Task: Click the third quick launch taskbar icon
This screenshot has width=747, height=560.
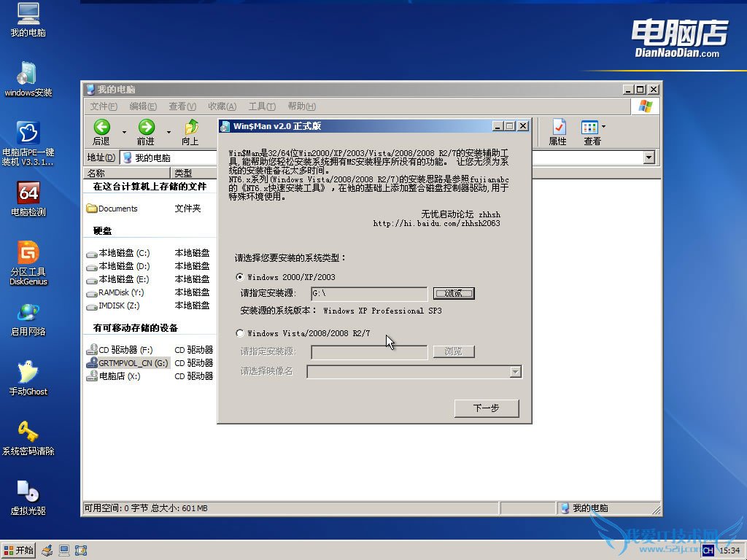Action: (x=81, y=551)
